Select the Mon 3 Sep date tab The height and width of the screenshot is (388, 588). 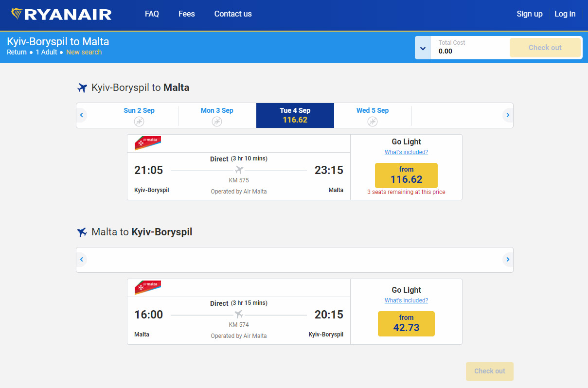217,116
